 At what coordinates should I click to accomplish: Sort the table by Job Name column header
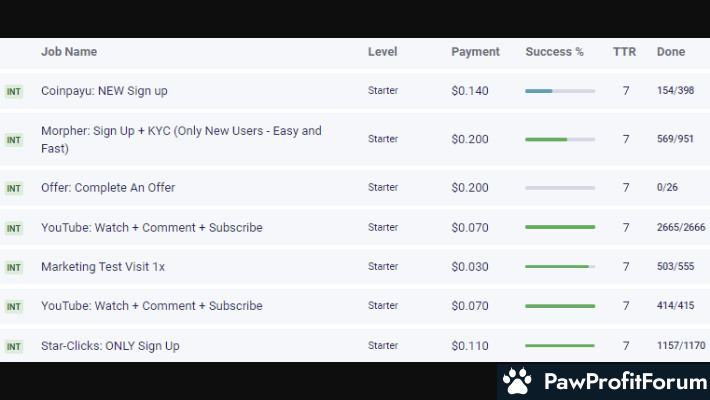tap(69, 52)
